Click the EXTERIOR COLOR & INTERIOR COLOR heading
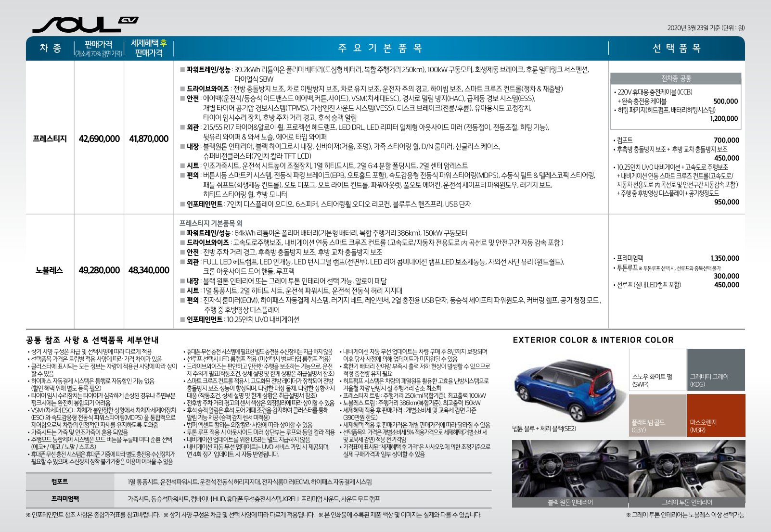 (593, 340)
